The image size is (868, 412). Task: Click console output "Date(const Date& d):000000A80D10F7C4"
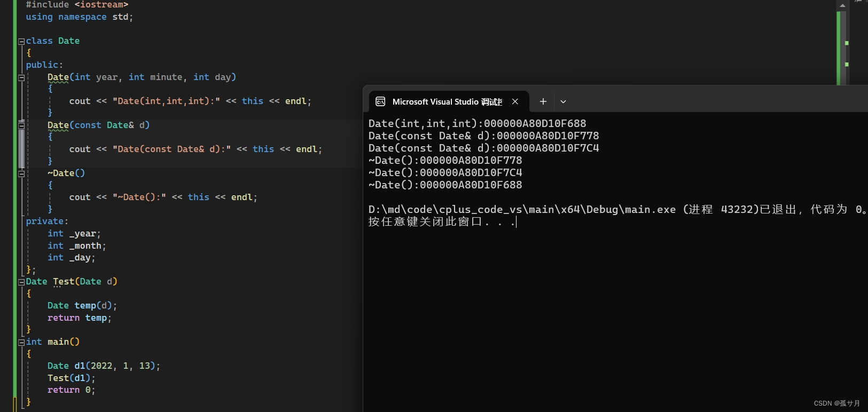(484, 148)
